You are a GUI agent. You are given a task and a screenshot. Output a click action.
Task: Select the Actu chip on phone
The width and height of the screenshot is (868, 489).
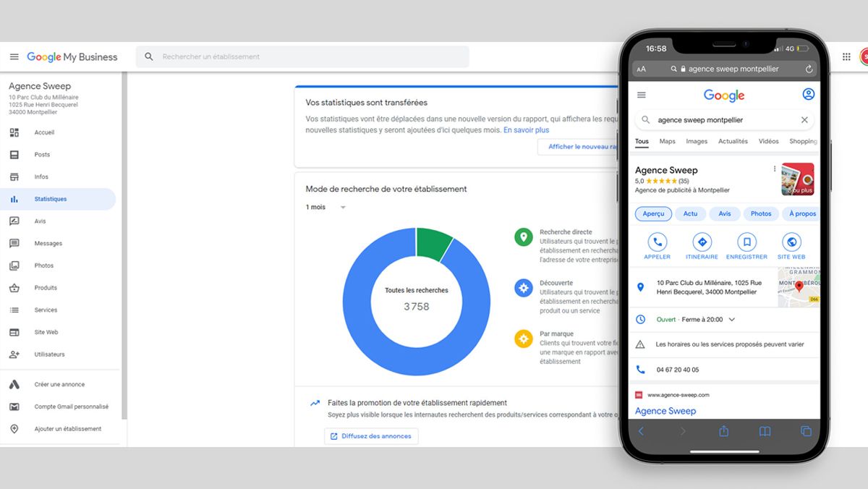691,214
